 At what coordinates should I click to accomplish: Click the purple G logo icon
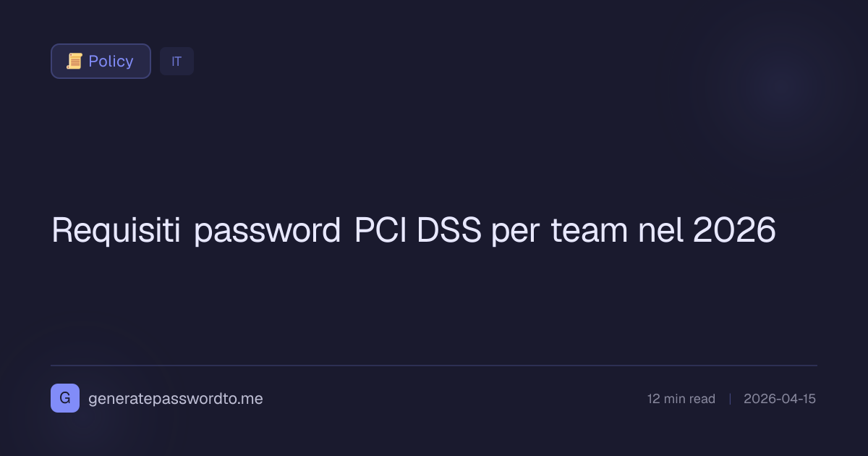(x=65, y=398)
